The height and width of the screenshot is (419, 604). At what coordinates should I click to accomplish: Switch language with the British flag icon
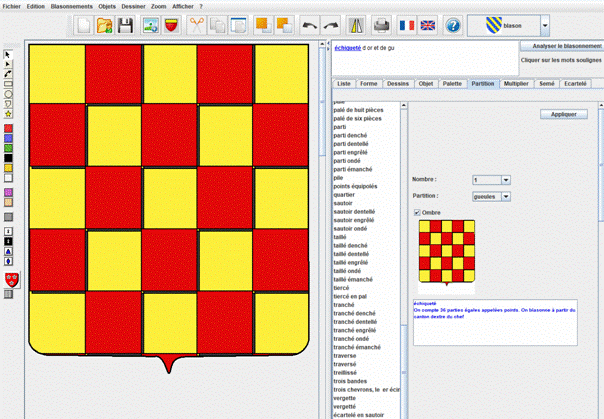[427, 25]
